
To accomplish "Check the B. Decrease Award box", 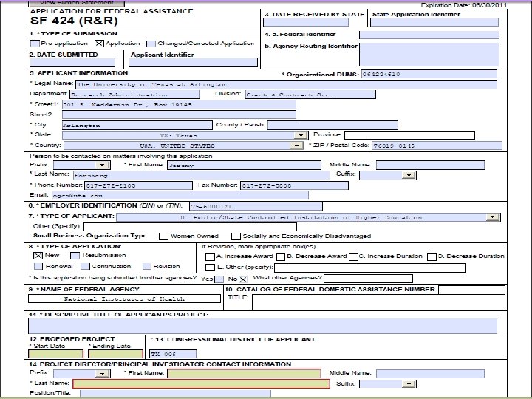I will (x=281, y=257).
